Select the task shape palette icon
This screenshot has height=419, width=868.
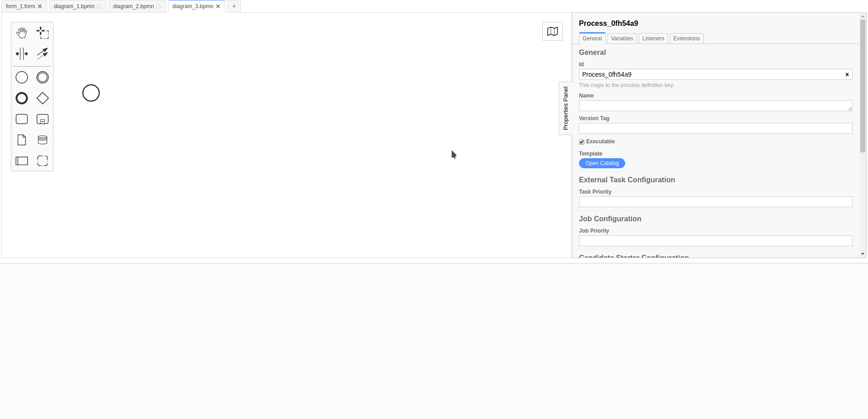(22, 119)
